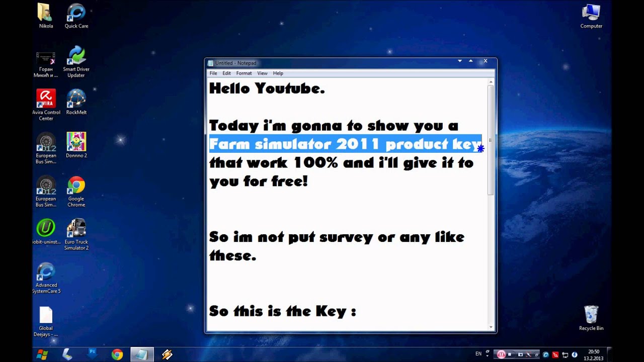The image size is (644, 362).
Task: Open the Recycle Bin
Action: (591, 318)
